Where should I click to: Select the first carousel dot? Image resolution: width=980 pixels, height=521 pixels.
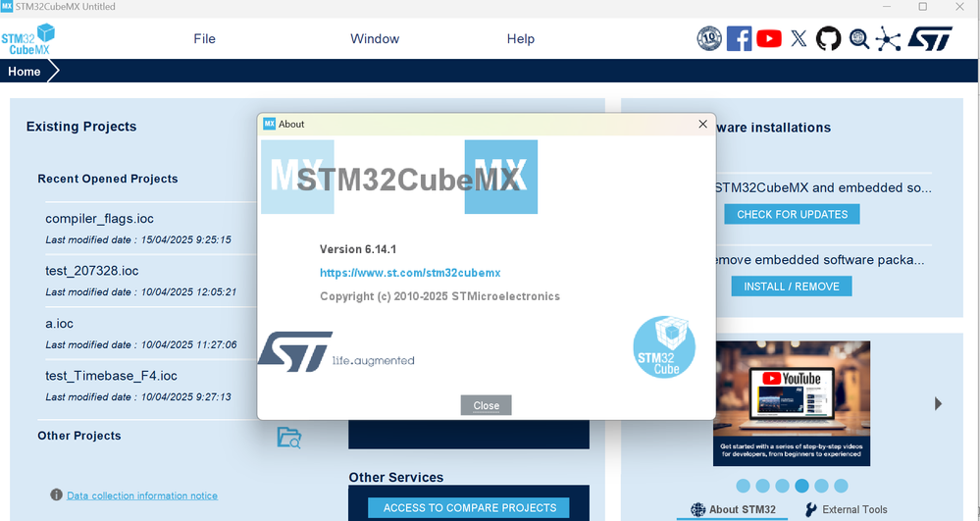click(744, 486)
